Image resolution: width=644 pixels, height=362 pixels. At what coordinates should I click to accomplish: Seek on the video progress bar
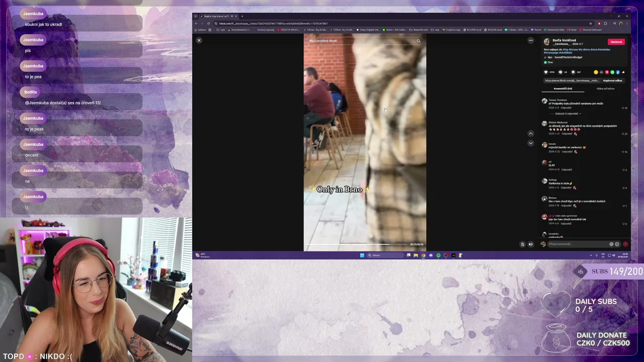[x=357, y=244]
